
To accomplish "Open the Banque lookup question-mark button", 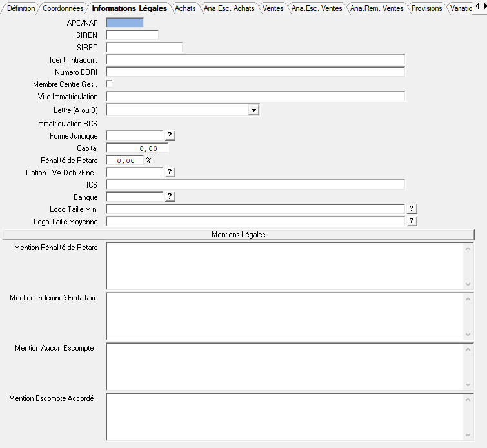I will click(x=170, y=197).
